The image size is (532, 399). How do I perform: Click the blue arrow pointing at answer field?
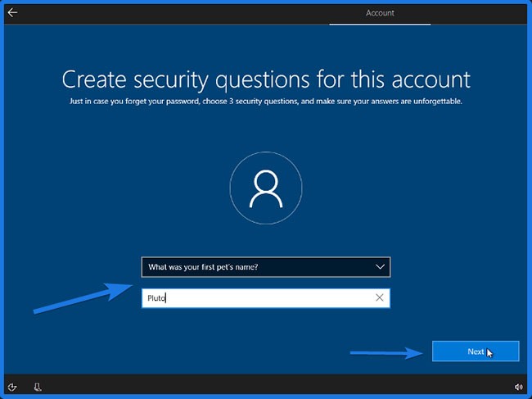coord(82,297)
